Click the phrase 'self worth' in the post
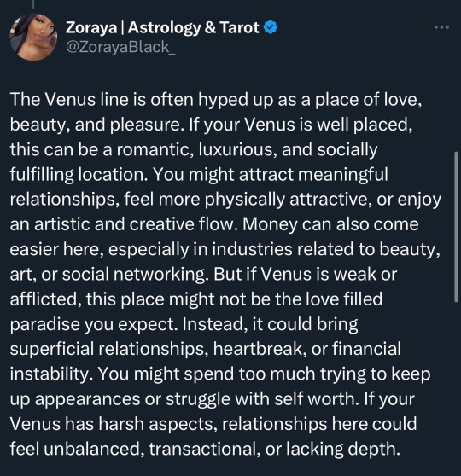The image size is (461, 476). point(315,398)
